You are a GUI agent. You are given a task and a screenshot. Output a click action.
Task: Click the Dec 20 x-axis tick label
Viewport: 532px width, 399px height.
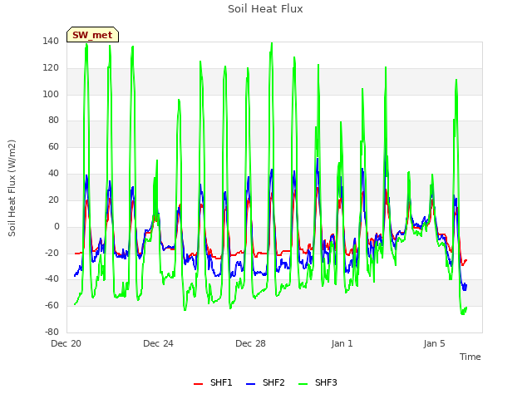(66, 343)
